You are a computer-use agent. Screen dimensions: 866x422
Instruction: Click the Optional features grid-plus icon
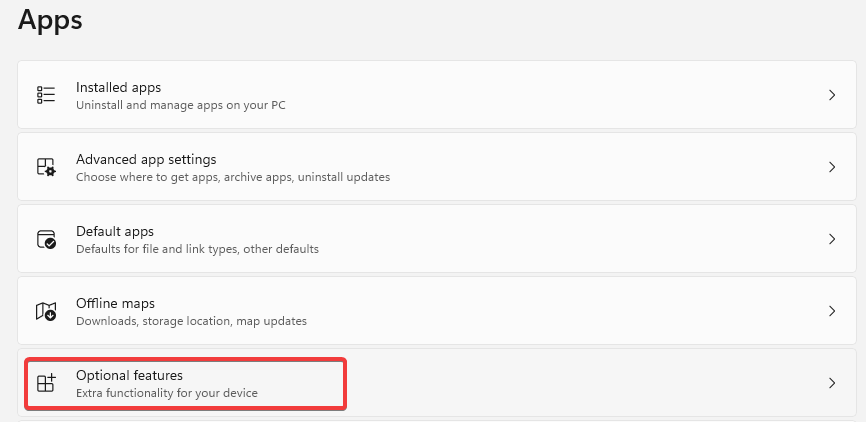[46, 383]
